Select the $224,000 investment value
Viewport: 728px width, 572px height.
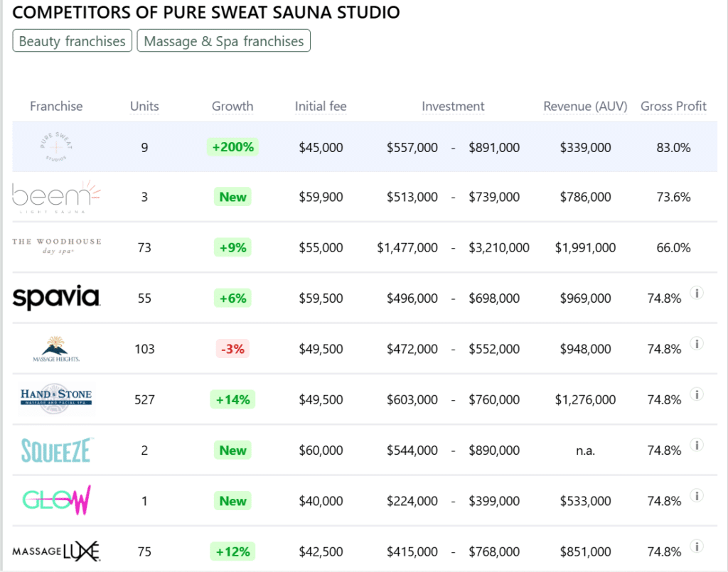pyautogui.click(x=412, y=500)
